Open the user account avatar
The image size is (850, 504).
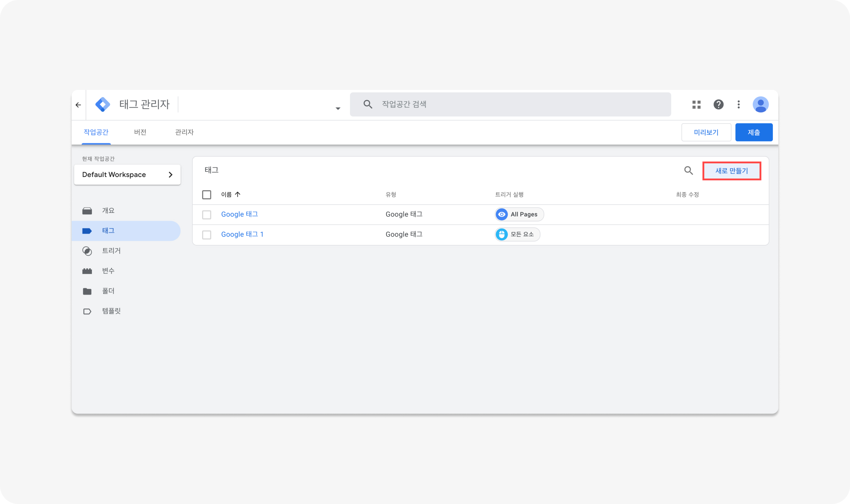760,105
